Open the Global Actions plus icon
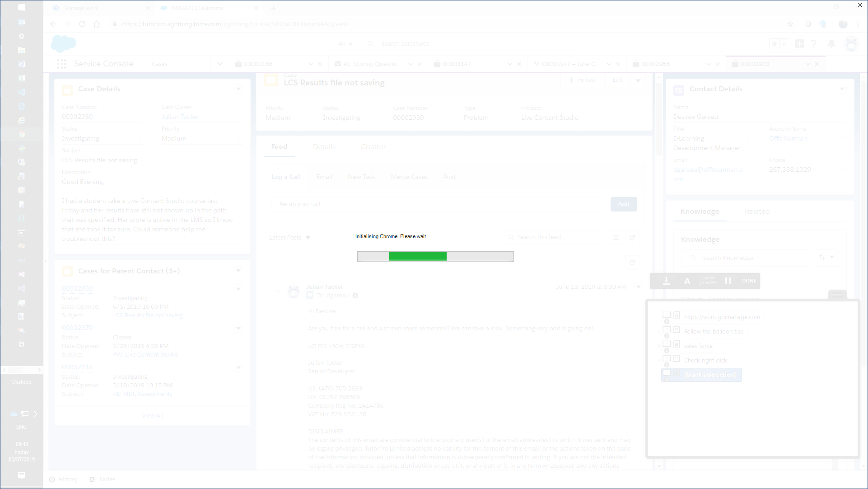The height and width of the screenshot is (489, 868). (x=799, y=44)
